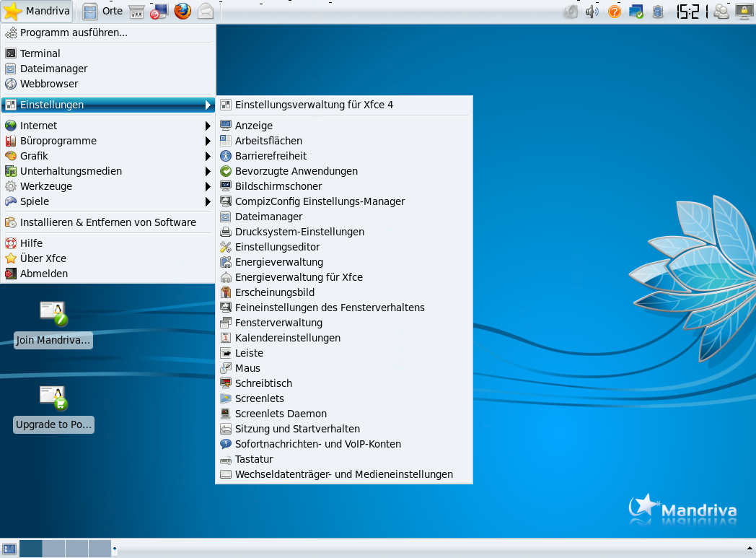Viewport: 756px width, 558px height.
Task: Click the user switch icon in top panel
Action: [721, 12]
